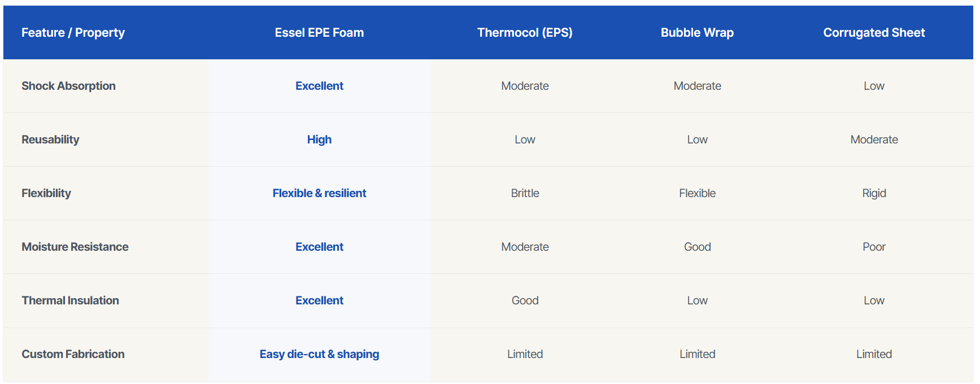The width and height of the screenshot is (980, 384).
Task: Click 'Excellent' in the Shock Absorption row
Action: (319, 86)
